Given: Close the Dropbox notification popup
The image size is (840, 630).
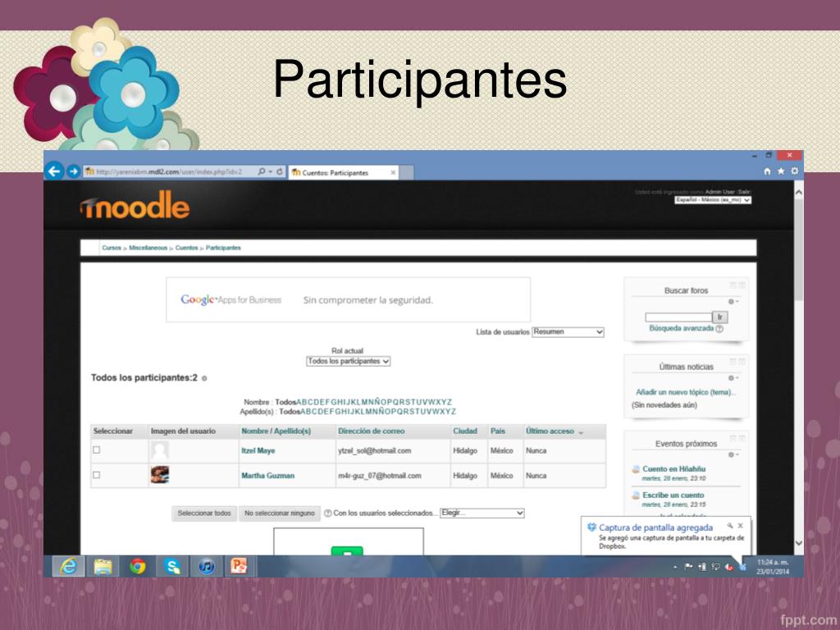Looking at the screenshot, I should click(741, 526).
